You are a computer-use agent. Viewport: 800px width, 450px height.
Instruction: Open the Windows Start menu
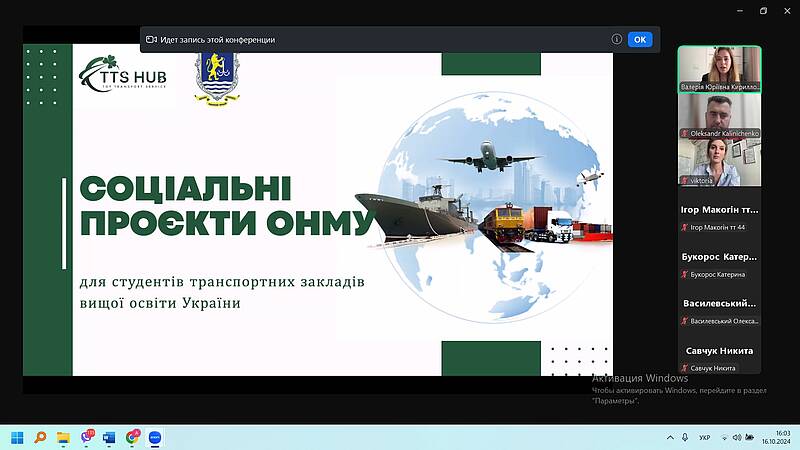[17, 438]
